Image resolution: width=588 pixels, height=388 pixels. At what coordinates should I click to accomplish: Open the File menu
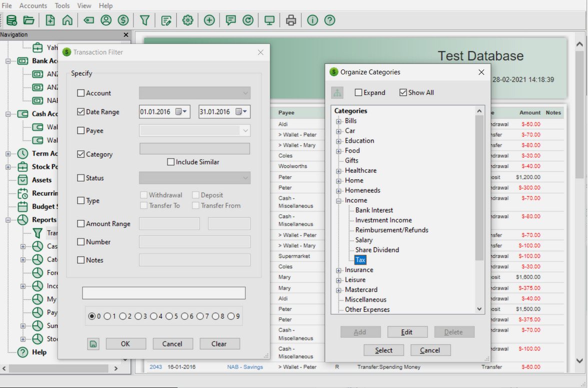coord(7,5)
